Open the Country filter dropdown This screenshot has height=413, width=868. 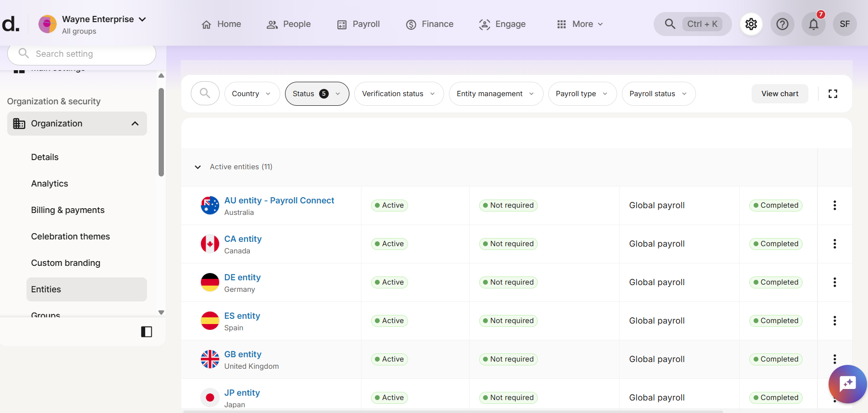coord(251,94)
